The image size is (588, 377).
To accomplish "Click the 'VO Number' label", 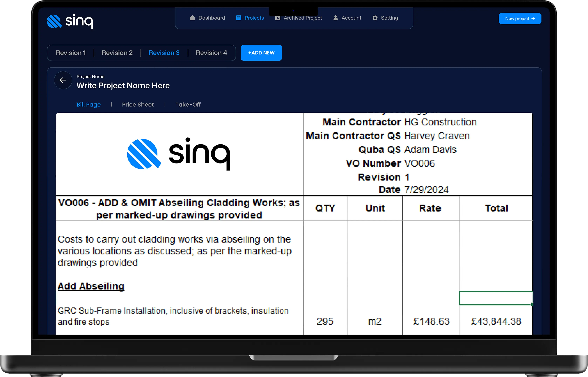I will pos(374,163).
